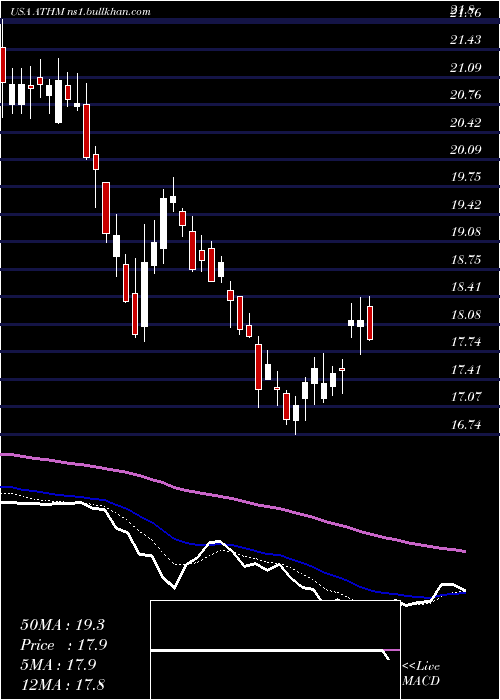
Task: Click the 5MA : 17.9 readout
Action: 58,665
